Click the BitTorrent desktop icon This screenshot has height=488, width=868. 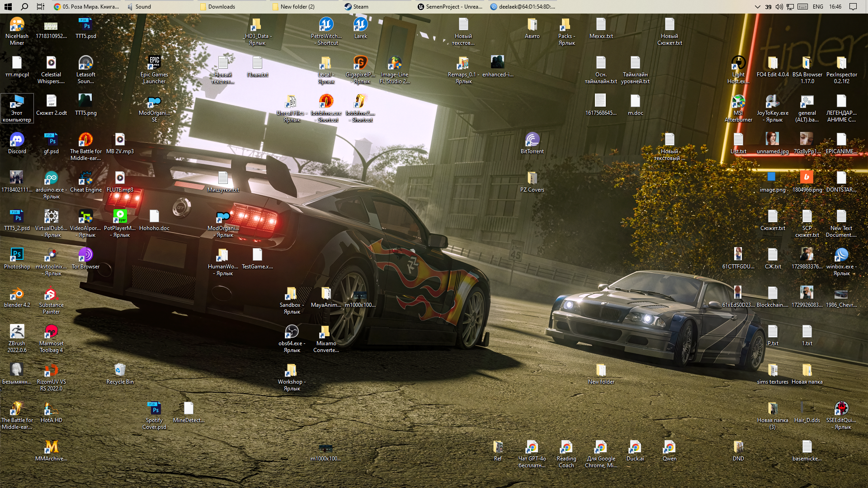point(532,141)
